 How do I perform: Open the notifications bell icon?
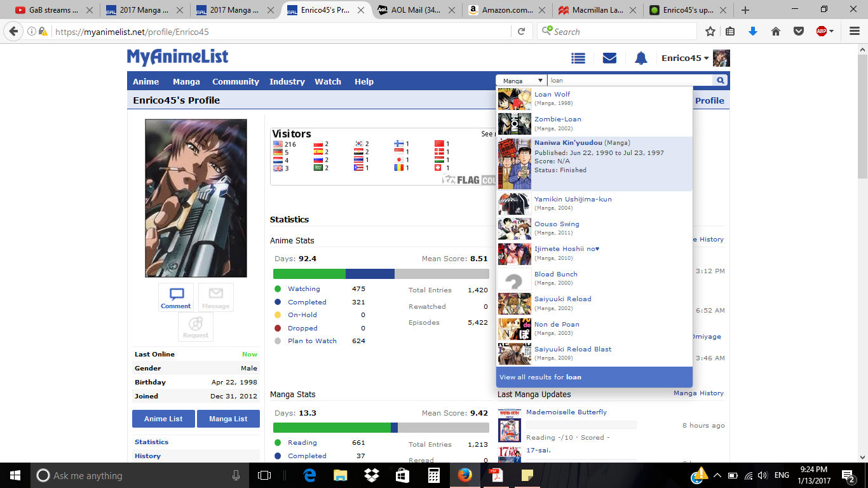(641, 58)
